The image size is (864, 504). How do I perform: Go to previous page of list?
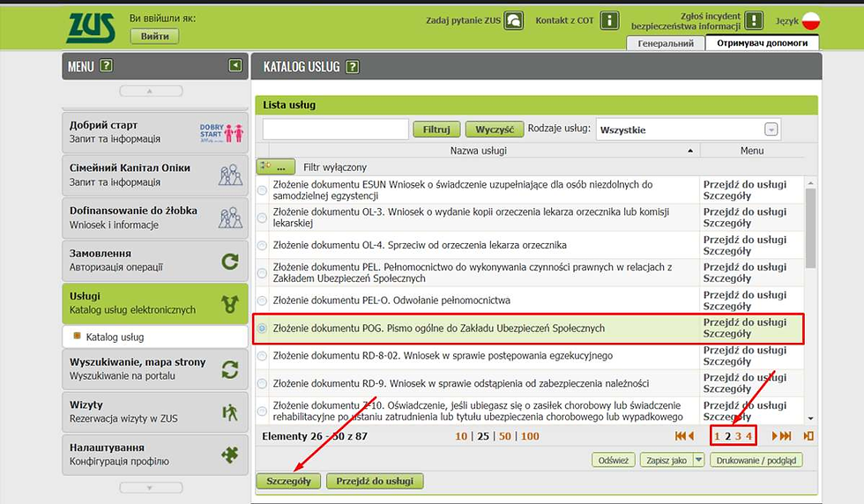pyautogui.click(x=691, y=435)
